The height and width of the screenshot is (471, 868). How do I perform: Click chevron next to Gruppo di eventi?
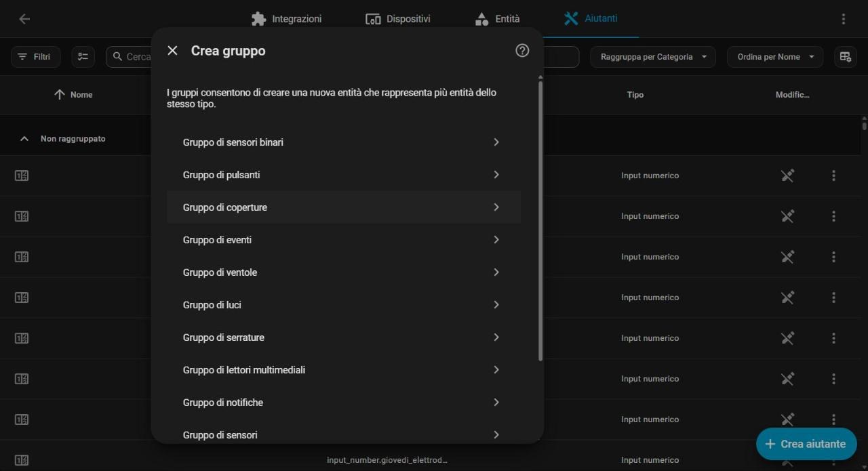click(x=496, y=240)
